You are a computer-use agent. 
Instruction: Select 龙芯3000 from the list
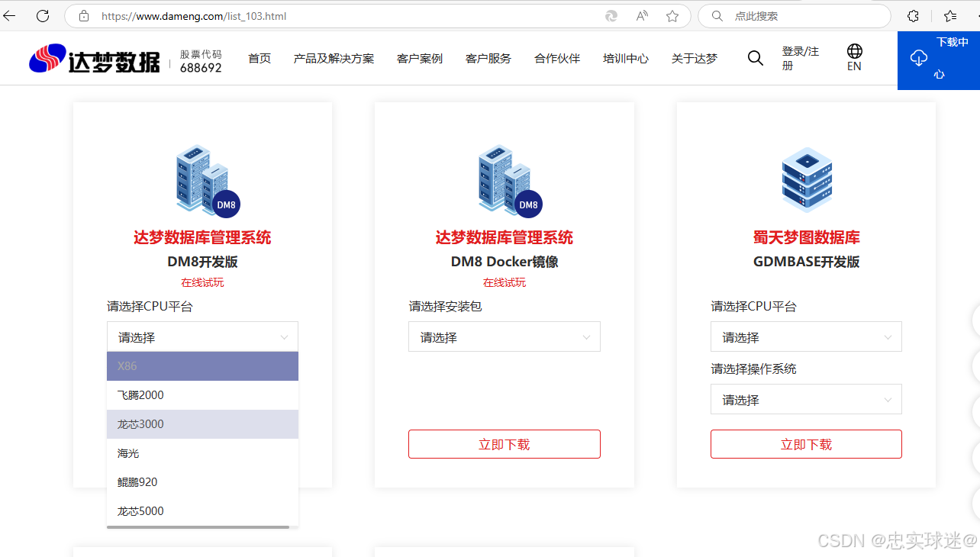pyautogui.click(x=202, y=424)
